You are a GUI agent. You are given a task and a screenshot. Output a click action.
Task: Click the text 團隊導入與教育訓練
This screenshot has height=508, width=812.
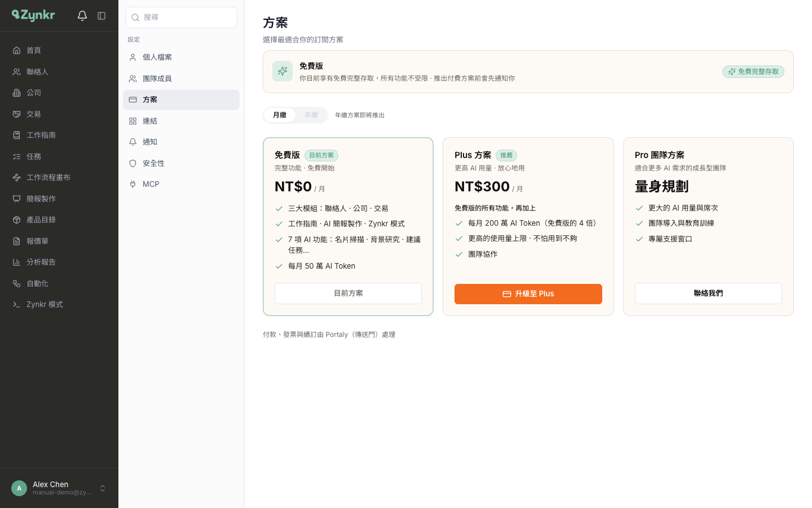coord(681,223)
